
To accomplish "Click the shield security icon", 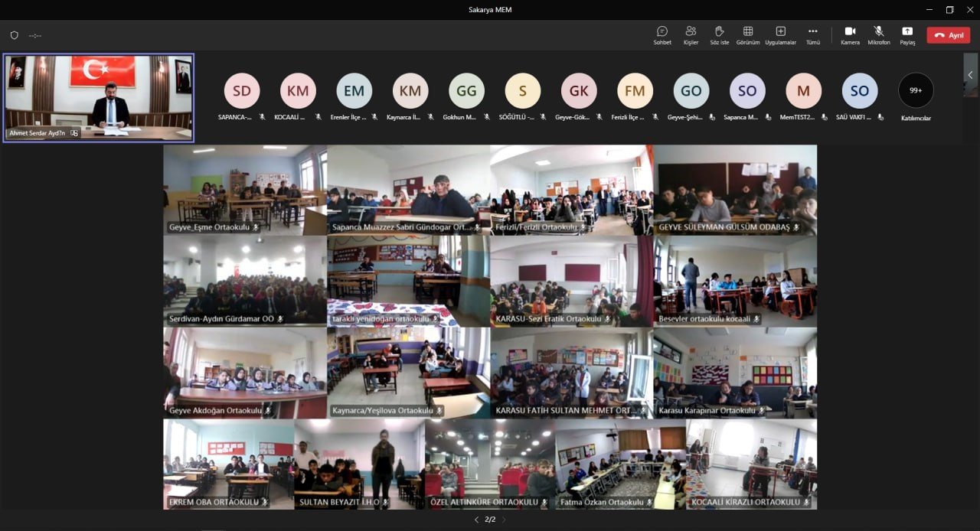I will (14, 35).
